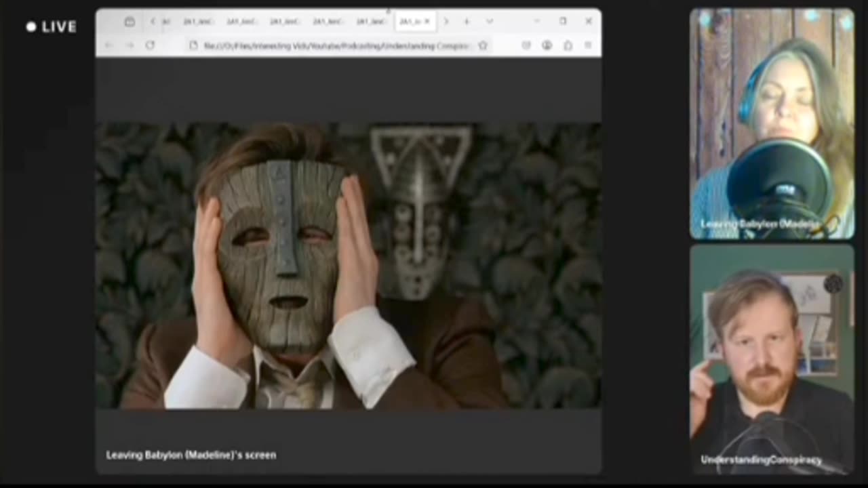Switch to the tab just left of active tab
This screenshot has width=868, height=488.
point(370,22)
